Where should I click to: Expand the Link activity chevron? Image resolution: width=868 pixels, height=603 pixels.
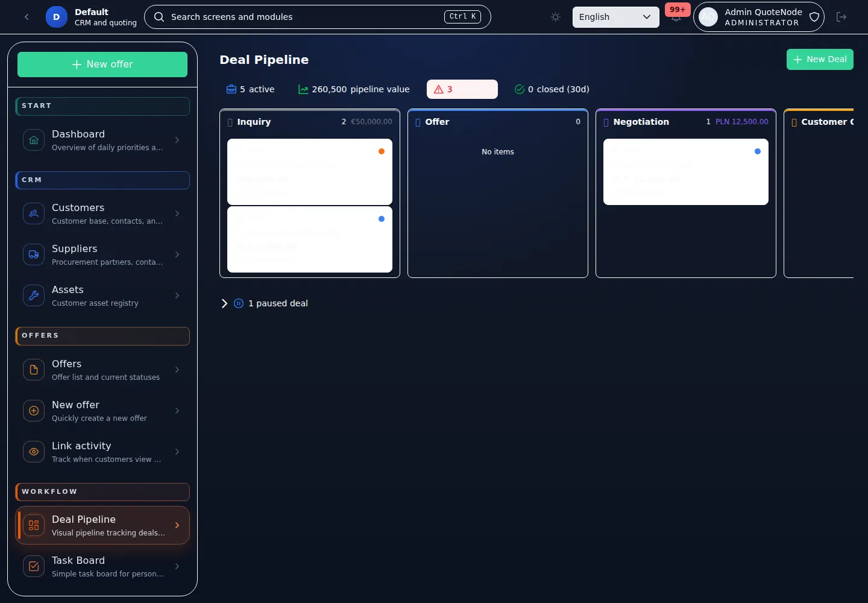point(177,452)
